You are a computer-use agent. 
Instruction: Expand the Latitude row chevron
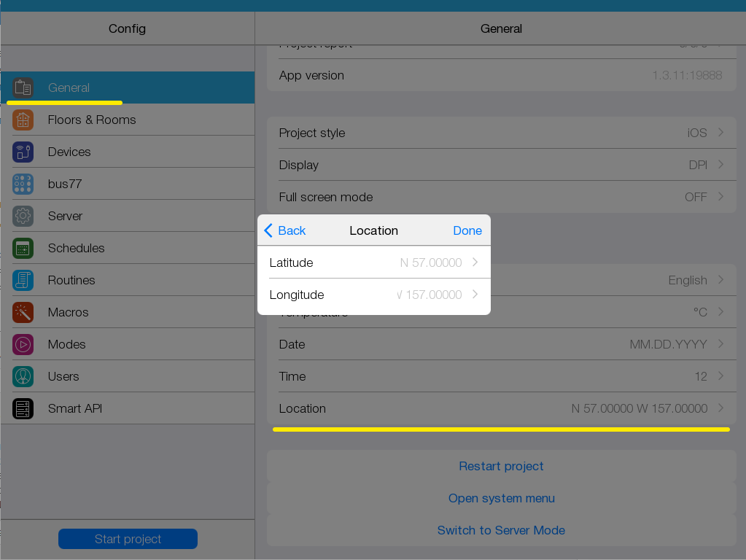click(475, 262)
